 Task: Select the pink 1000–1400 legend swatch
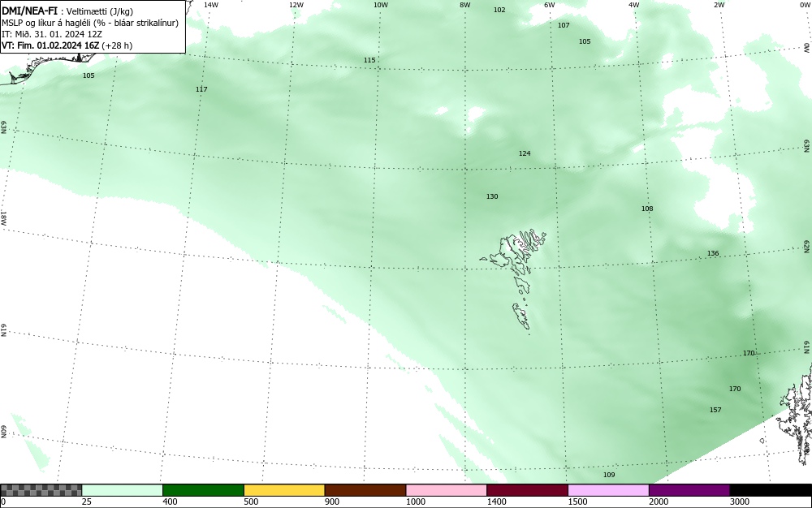pyautogui.click(x=447, y=490)
